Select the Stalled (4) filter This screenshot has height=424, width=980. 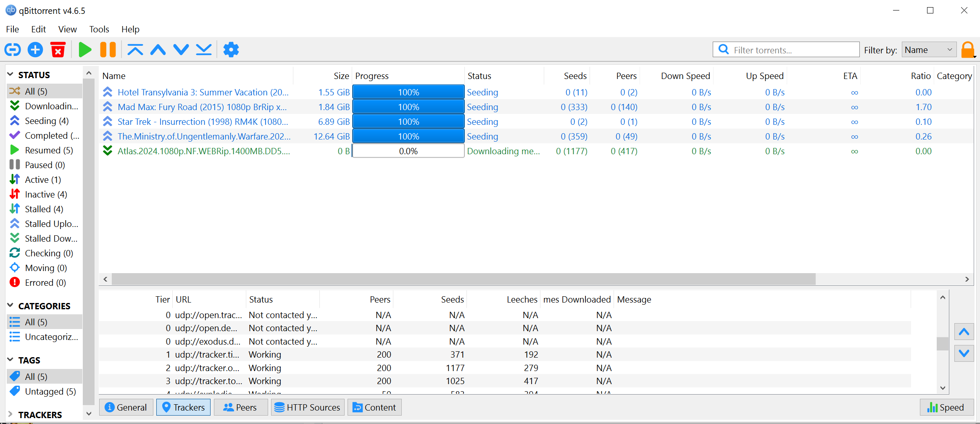point(45,209)
